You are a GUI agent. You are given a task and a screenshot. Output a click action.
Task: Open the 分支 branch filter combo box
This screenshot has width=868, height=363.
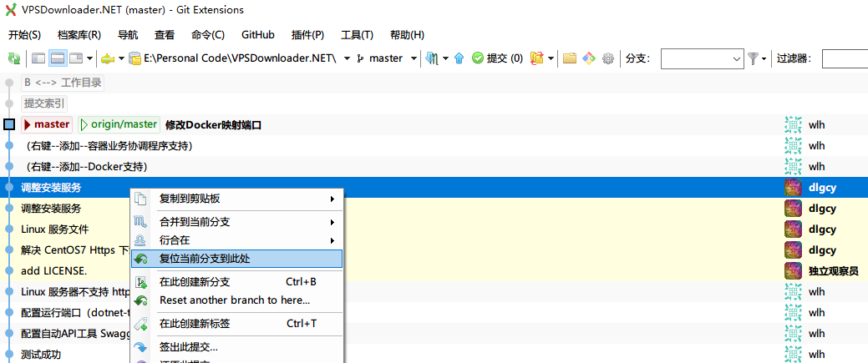pyautogui.click(x=702, y=58)
